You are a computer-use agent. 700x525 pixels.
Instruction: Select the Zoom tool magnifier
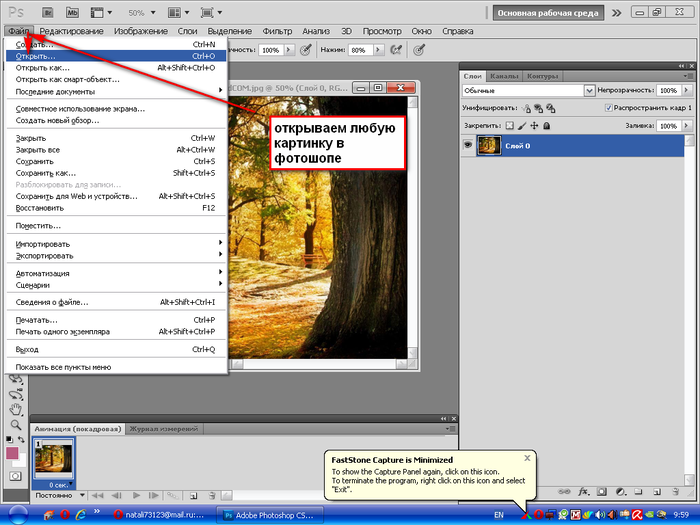16,425
